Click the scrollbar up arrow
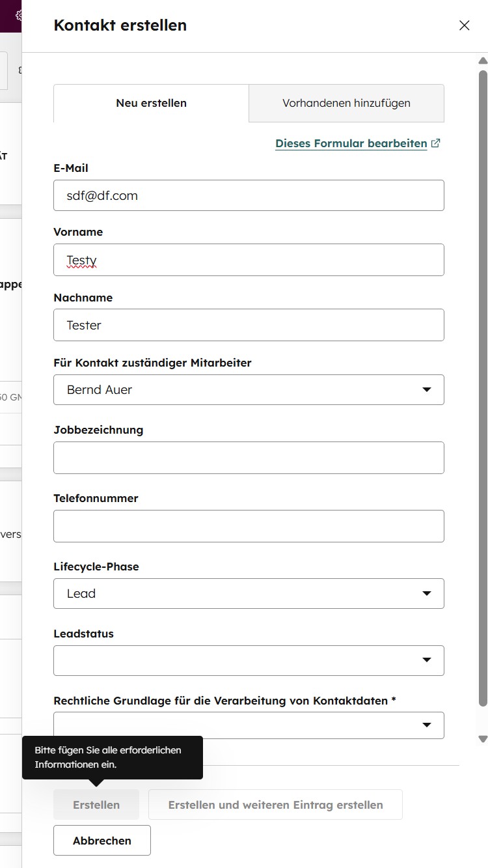The width and height of the screenshot is (488, 868). point(483,61)
